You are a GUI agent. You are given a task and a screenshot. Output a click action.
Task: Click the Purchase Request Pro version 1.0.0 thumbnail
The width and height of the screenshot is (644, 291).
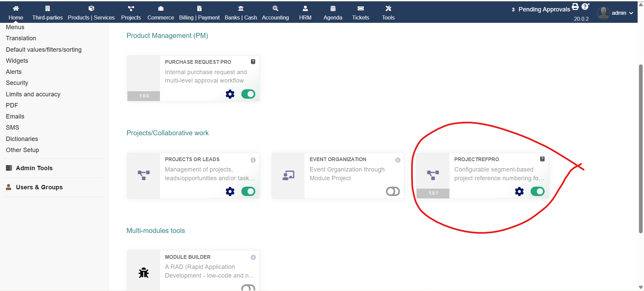(144, 78)
